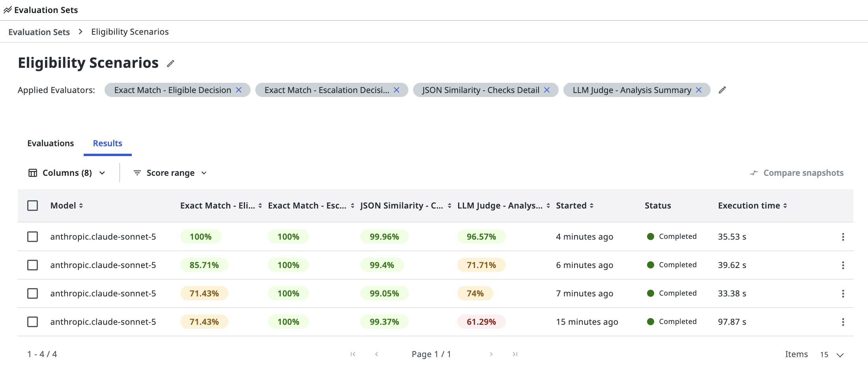Select the run started 6 minutes ago

click(x=33, y=265)
